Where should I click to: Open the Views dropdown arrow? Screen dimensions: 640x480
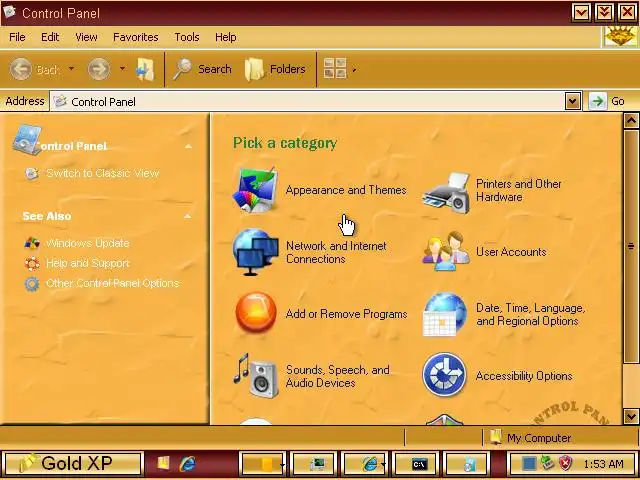point(354,70)
